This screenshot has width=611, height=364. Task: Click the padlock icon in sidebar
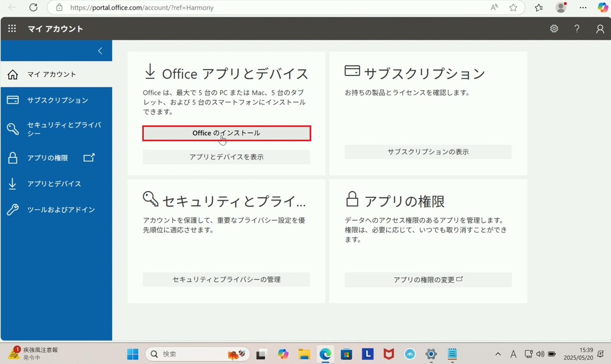coord(13,158)
